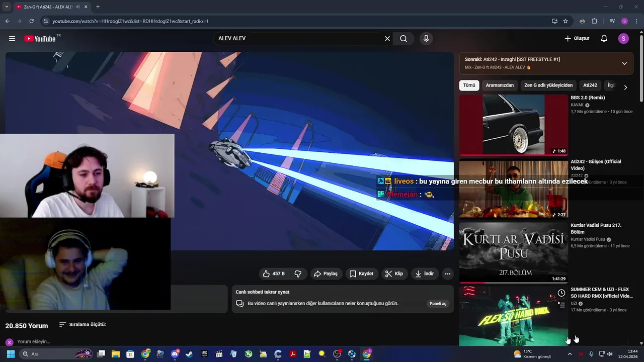Open YouTube notifications bell
This screenshot has height=362, width=644.
604,39
